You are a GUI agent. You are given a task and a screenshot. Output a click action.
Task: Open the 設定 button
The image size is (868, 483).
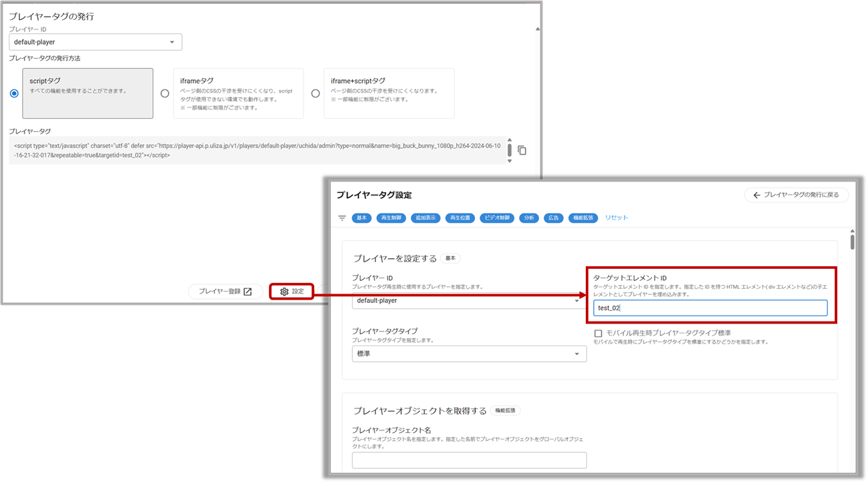click(292, 292)
